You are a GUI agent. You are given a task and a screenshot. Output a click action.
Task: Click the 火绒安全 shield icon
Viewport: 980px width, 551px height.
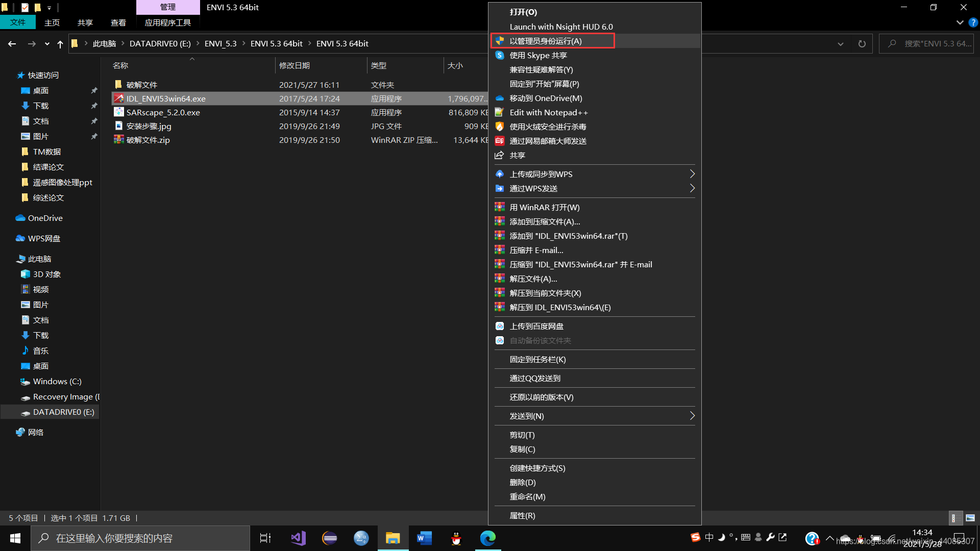[x=500, y=127]
